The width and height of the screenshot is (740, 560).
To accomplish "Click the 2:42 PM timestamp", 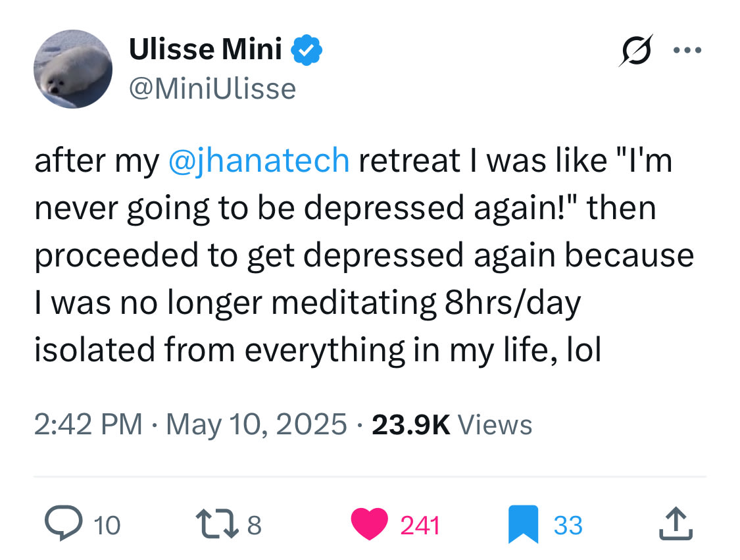I will 88,424.
